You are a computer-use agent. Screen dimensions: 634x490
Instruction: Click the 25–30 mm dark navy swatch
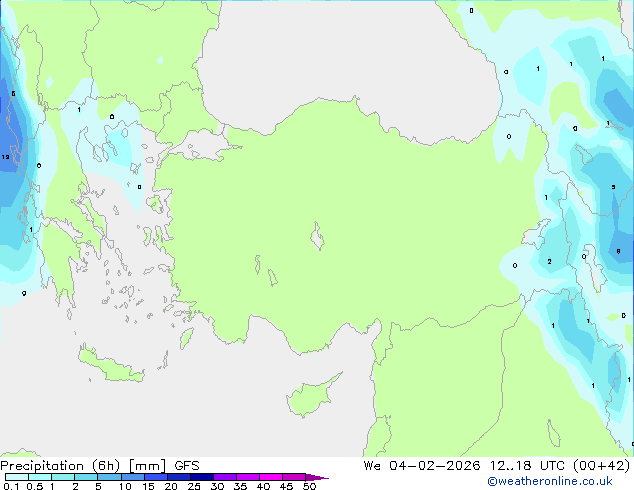[x=202, y=477]
